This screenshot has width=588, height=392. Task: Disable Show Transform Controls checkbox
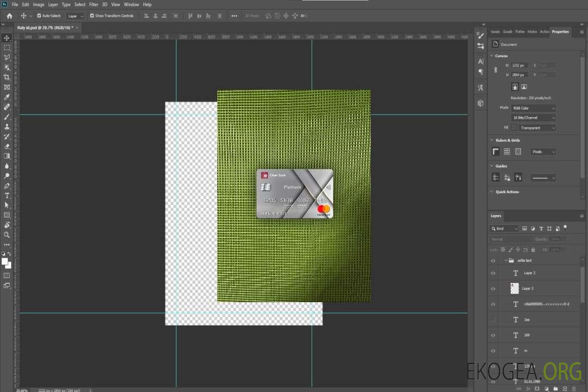(92, 16)
